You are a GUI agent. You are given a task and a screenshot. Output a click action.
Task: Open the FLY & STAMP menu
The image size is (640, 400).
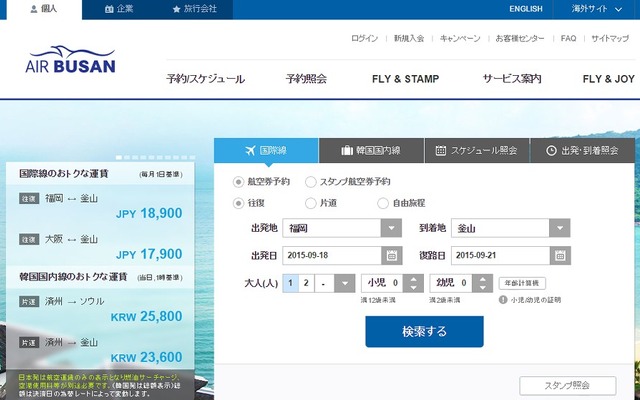click(x=405, y=79)
